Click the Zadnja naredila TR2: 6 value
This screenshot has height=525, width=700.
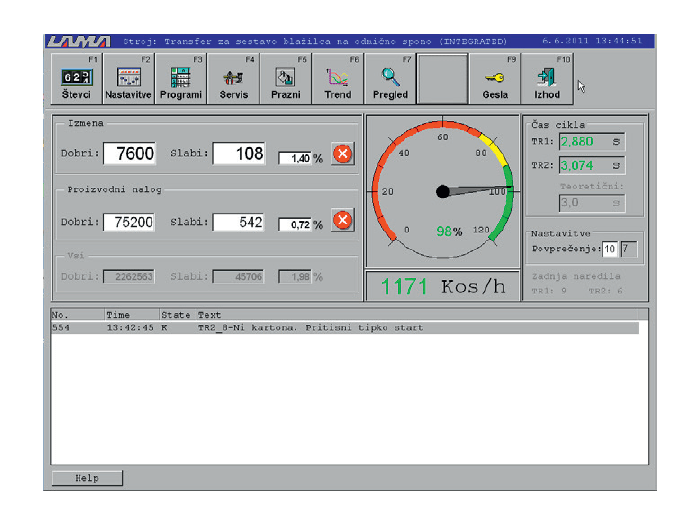click(605, 291)
